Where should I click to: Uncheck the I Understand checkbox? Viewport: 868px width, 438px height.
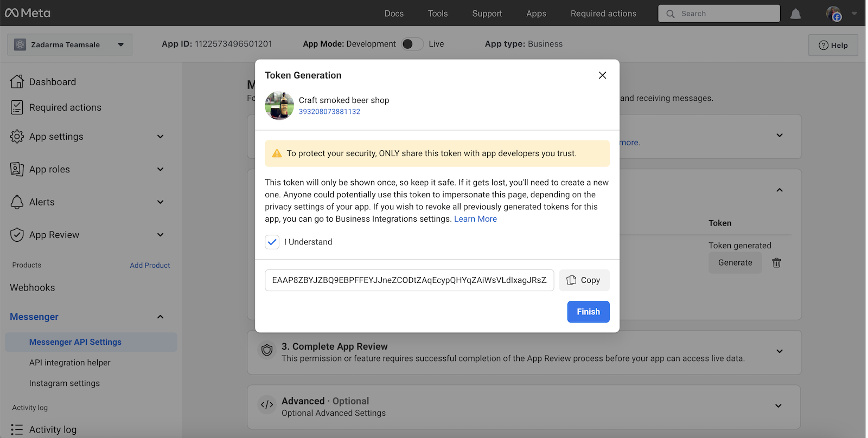coord(272,242)
